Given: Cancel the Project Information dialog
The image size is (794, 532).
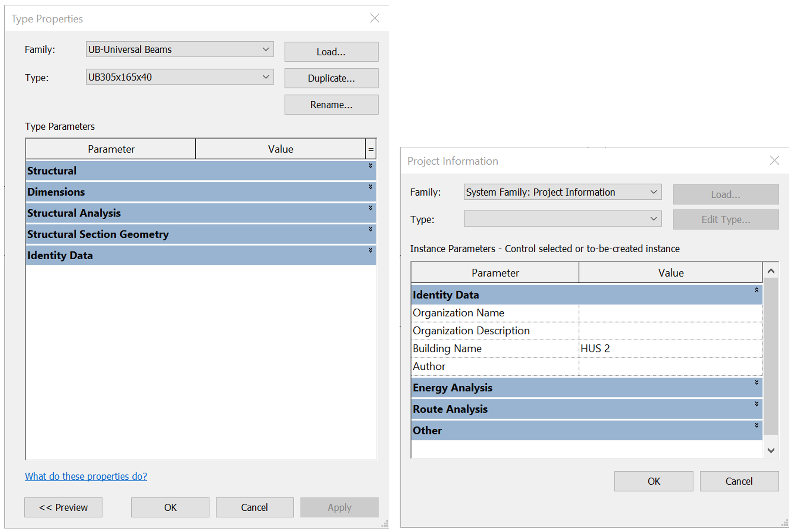Looking at the screenshot, I should click(x=739, y=481).
